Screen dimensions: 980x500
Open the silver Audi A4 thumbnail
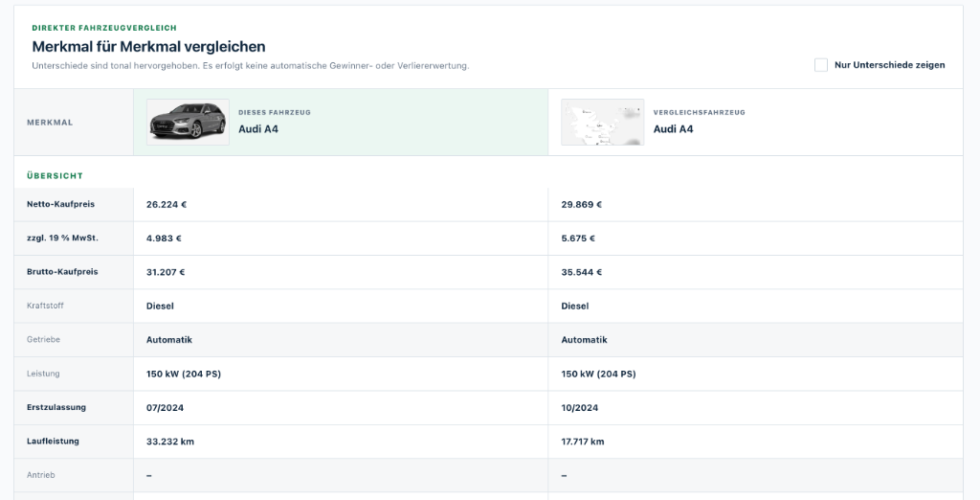[x=189, y=122]
